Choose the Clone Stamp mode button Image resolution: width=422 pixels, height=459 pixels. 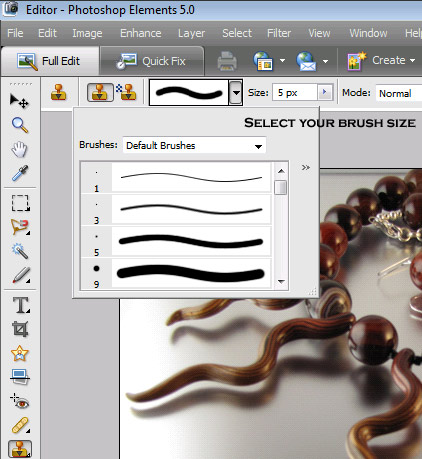pyautogui.click(x=100, y=92)
